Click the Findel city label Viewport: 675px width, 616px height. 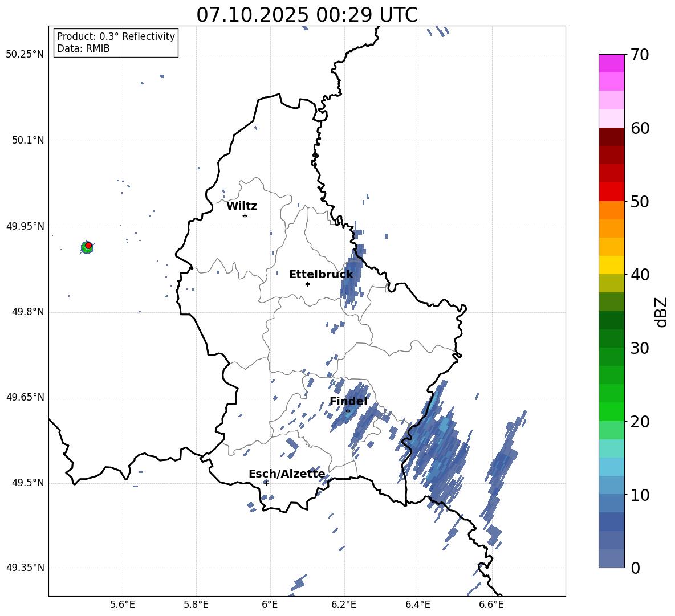tap(348, 401)
